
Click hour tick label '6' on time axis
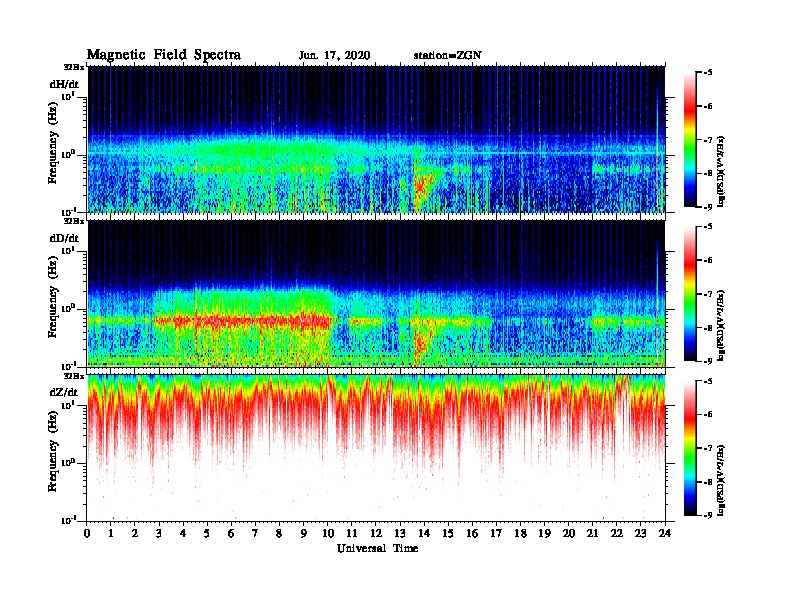[x=231, y=533]
